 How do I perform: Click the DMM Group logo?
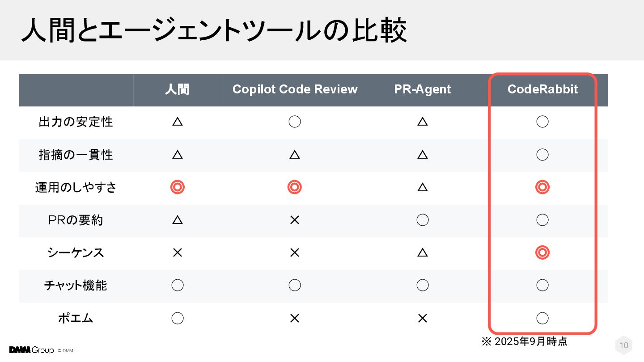tap(31, 350)
